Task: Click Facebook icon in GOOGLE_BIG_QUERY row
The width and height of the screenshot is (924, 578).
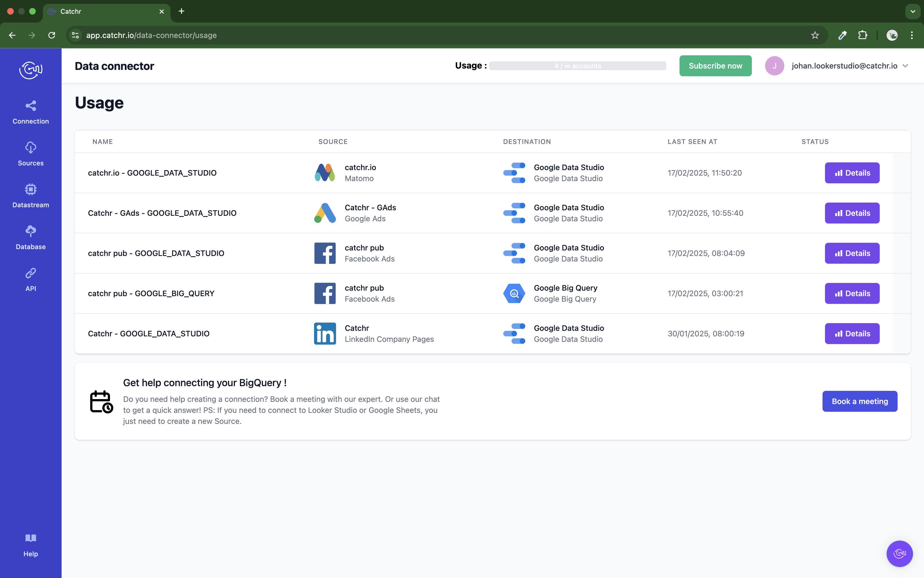Action: [x=325, y=293]
